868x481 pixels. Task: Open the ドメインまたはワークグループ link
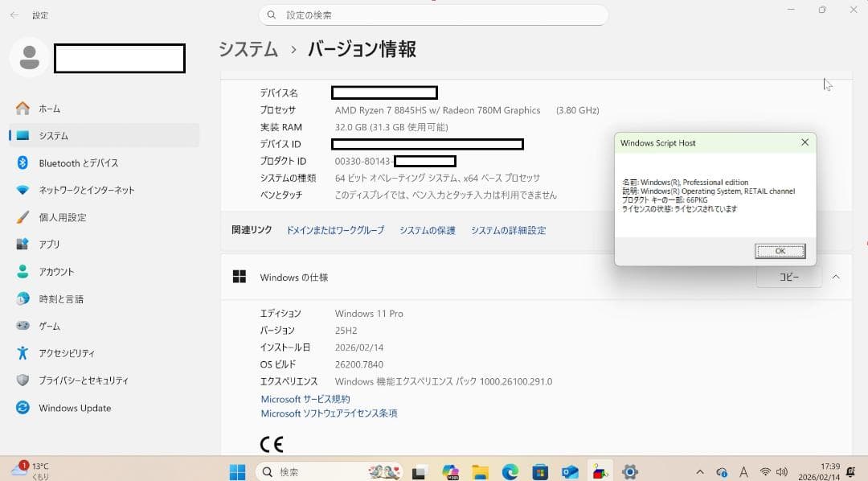pos(335,231)
